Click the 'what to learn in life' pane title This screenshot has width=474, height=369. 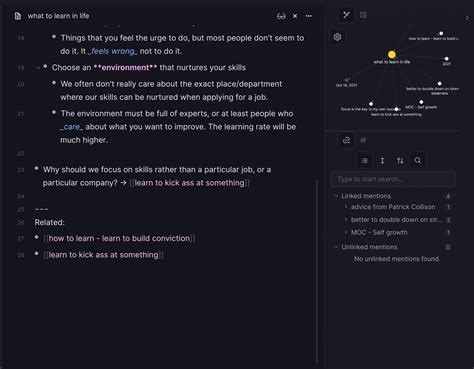coord(58,16)
